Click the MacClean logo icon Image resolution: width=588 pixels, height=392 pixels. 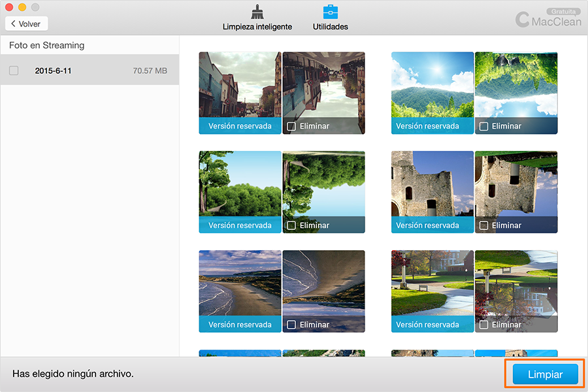(522, 20)
